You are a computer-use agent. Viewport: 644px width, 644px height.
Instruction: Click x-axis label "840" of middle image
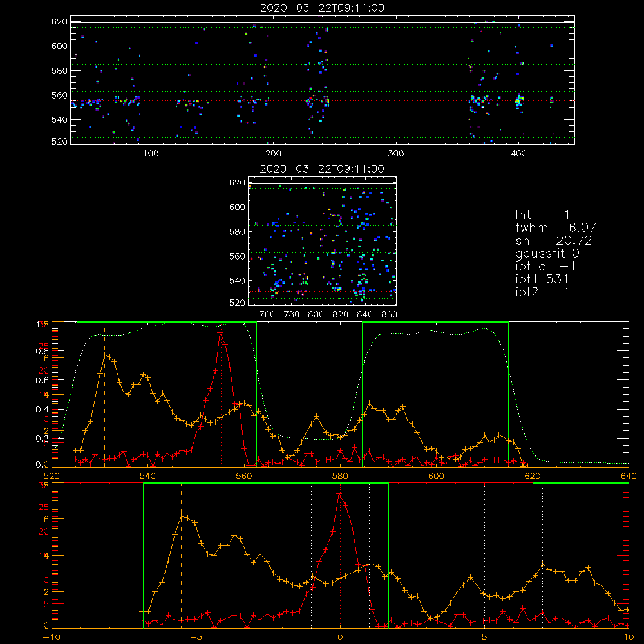pos(365,315)
